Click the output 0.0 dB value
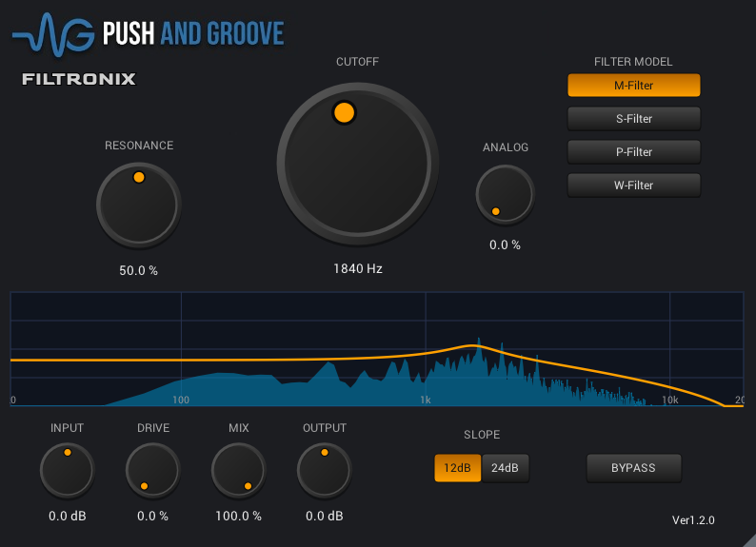This screenshot has width=756, height=547. 325,517
